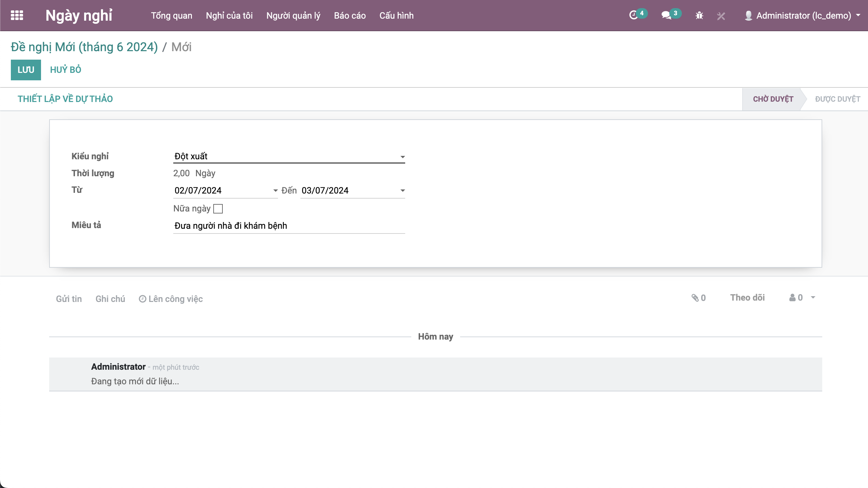Viewport: 868px width, 488px height.
Task: Click the HUỶ BỎ discard button
Action: [x=65, y=70]
